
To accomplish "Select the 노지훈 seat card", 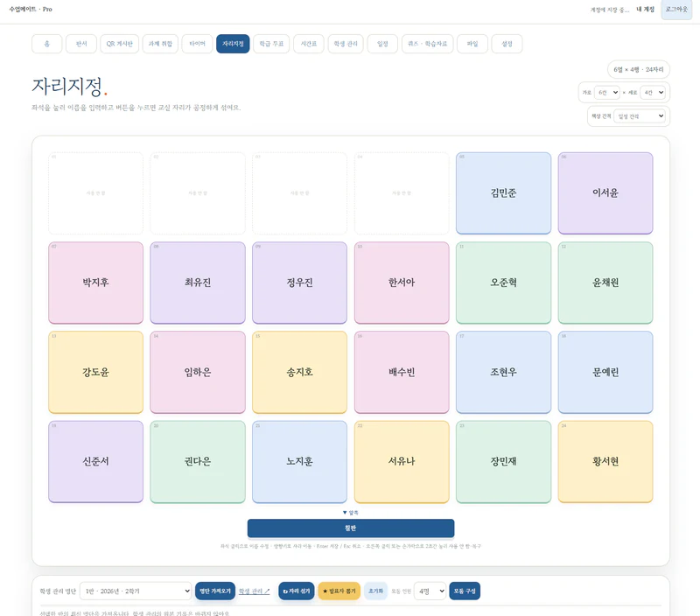I will pos(299,461).
